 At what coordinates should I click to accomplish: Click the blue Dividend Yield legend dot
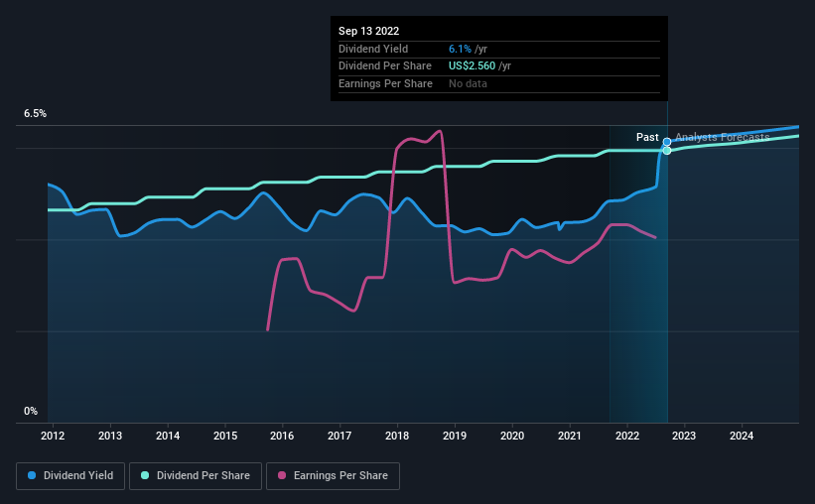[x=32, y=475]
